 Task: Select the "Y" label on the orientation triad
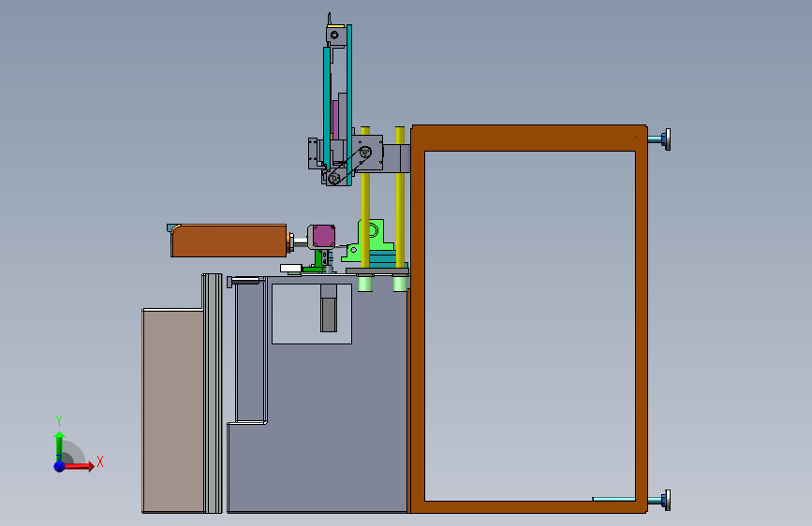click(x=59, y=420)
